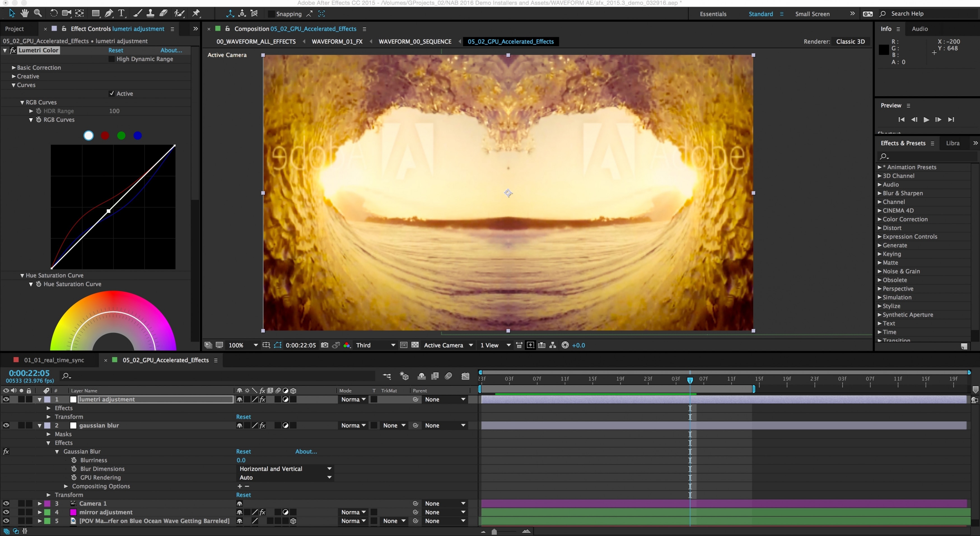The height and width of the screenshot is (536, 980).
Task: Click Reset for Lumetri Color effect
Action: (116, 50)
